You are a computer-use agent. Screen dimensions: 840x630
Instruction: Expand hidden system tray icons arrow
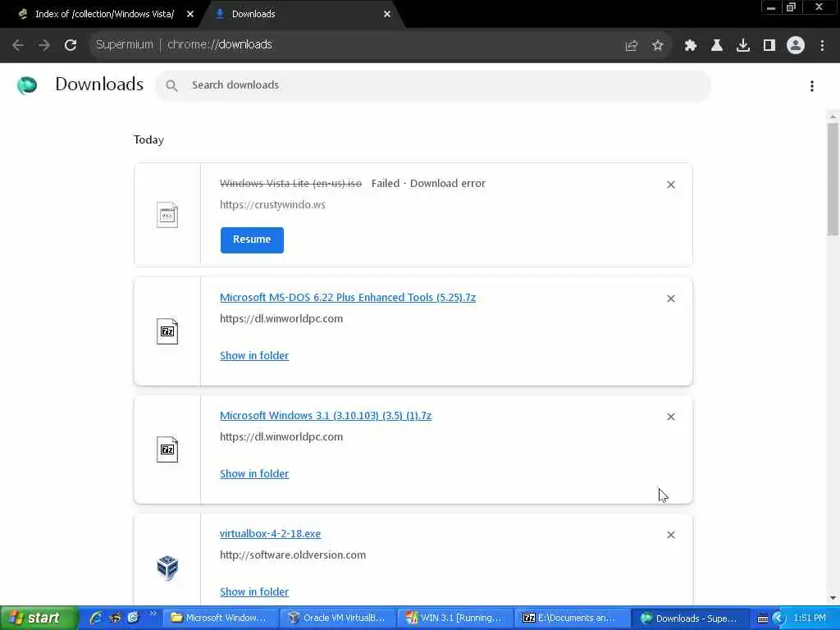tap(778, 619)
